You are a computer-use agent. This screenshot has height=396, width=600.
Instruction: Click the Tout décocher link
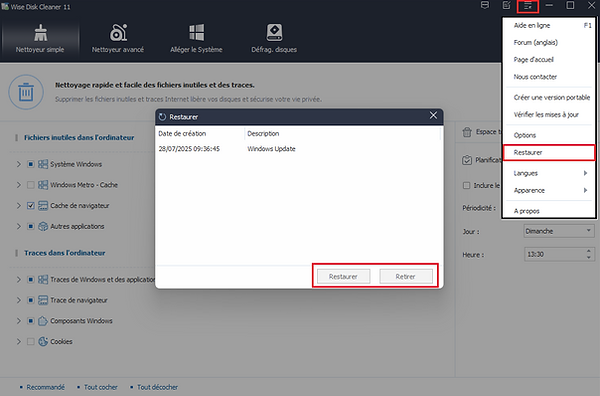157,387
